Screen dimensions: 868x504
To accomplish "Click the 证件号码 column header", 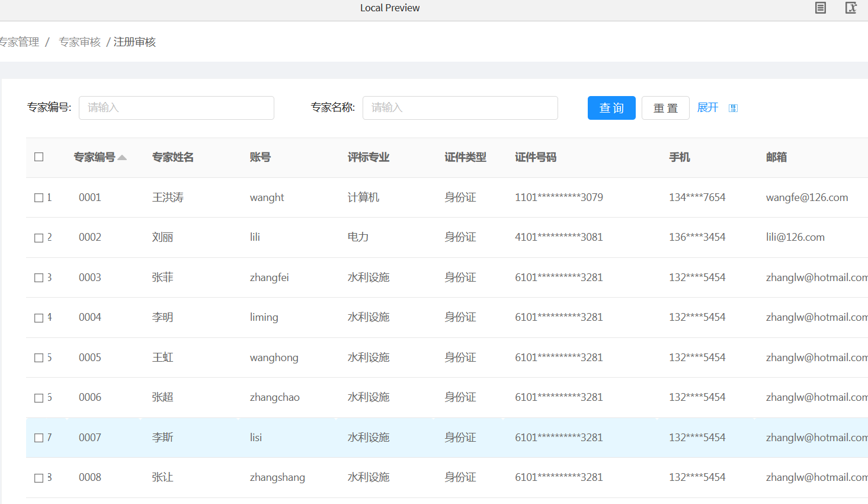I will tap(536, 157).
